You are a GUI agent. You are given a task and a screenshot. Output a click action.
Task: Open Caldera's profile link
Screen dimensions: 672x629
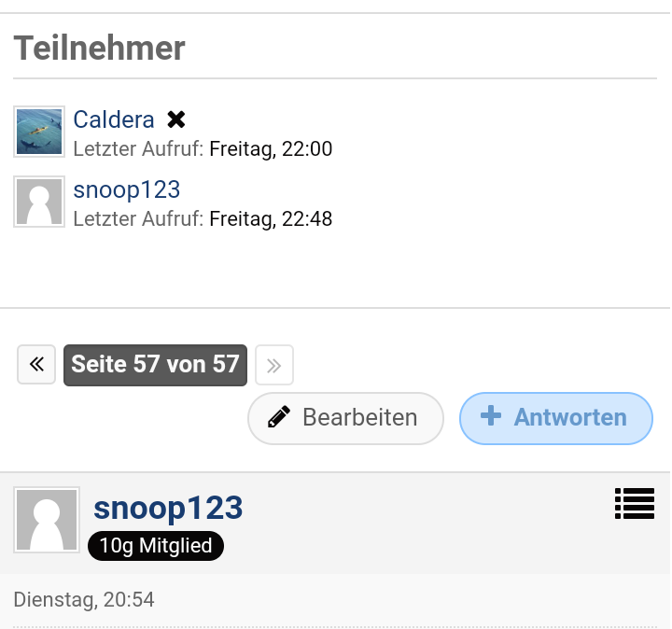point(114,119)
